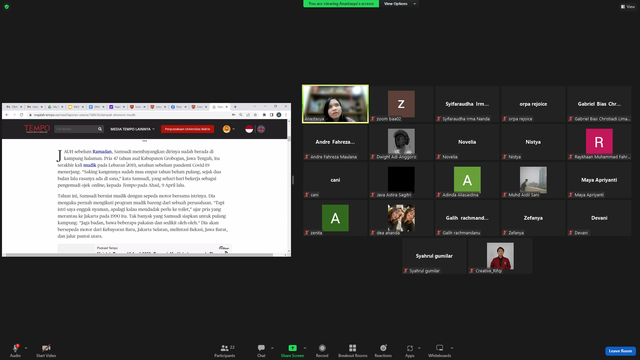Open Breakout Rooms
Screen dimensions: 640x360
tap(353, 350)
